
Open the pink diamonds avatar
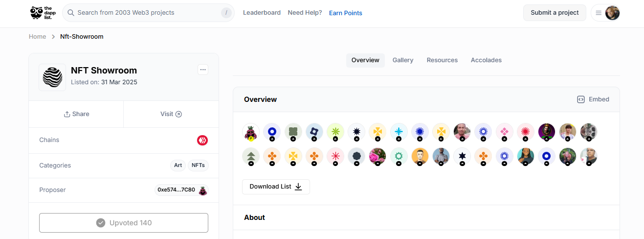click(504, 132)
